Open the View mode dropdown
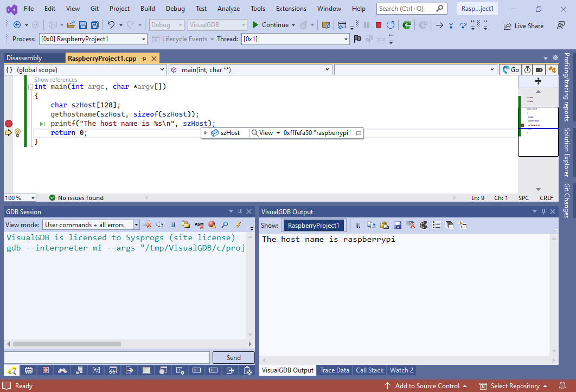 point(136,225)
